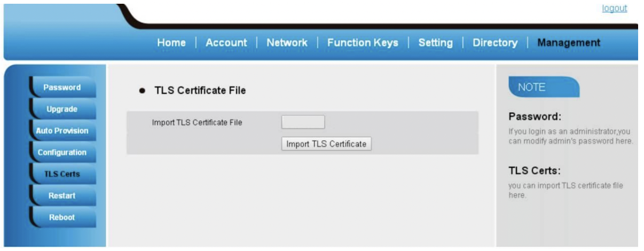The height and width of the screenshot is (251, 644).
Task: Click the TLS Certificate File section heading
Action: click(200, 90)
